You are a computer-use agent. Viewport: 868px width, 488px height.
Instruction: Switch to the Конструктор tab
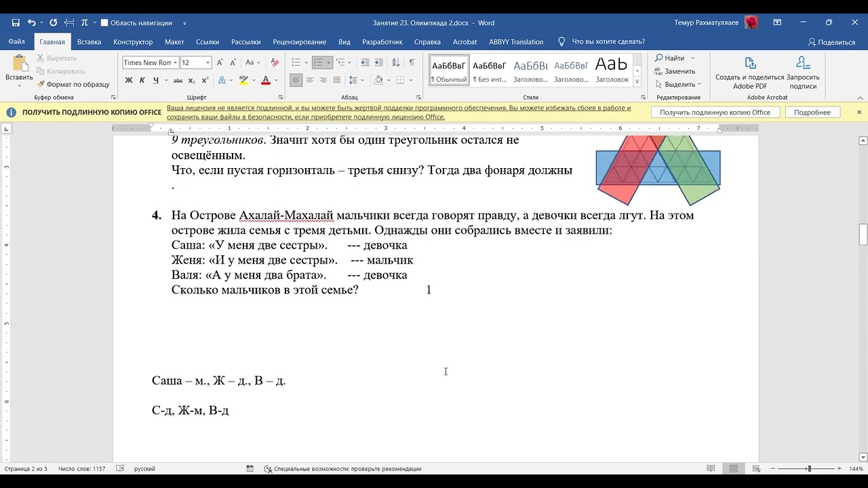point(133,42)
